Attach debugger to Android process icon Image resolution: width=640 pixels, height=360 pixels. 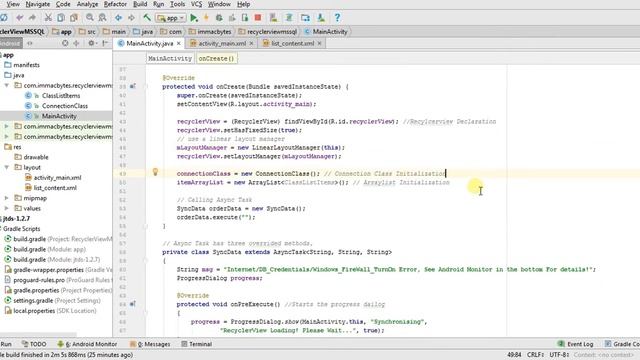click(x=245, y=18)
